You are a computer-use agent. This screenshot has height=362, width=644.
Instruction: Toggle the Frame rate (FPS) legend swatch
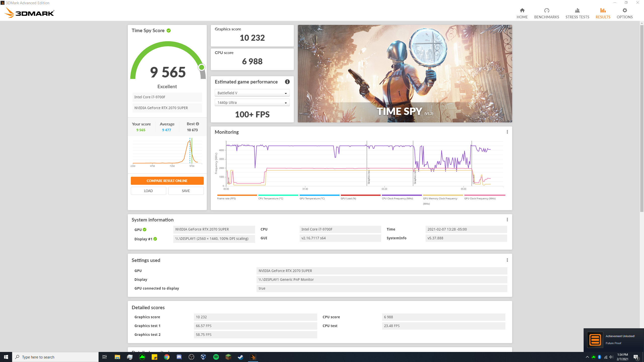pos(237,195)
